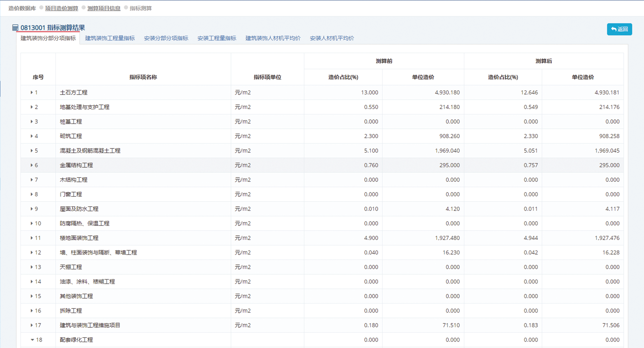The height and width of the screenshot is (348, 644).
Task: Expand row 7 木结构工程
Action: (x=31, y=179)
